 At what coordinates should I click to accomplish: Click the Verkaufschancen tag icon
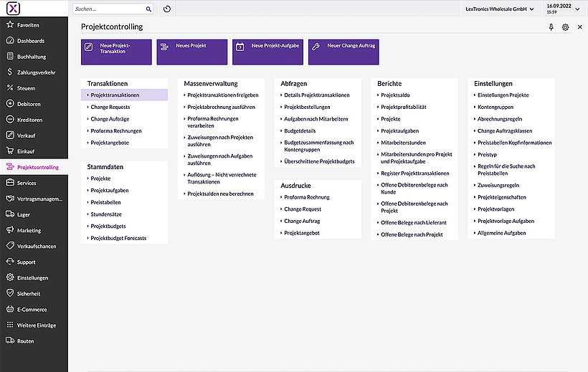click(10, 246)
